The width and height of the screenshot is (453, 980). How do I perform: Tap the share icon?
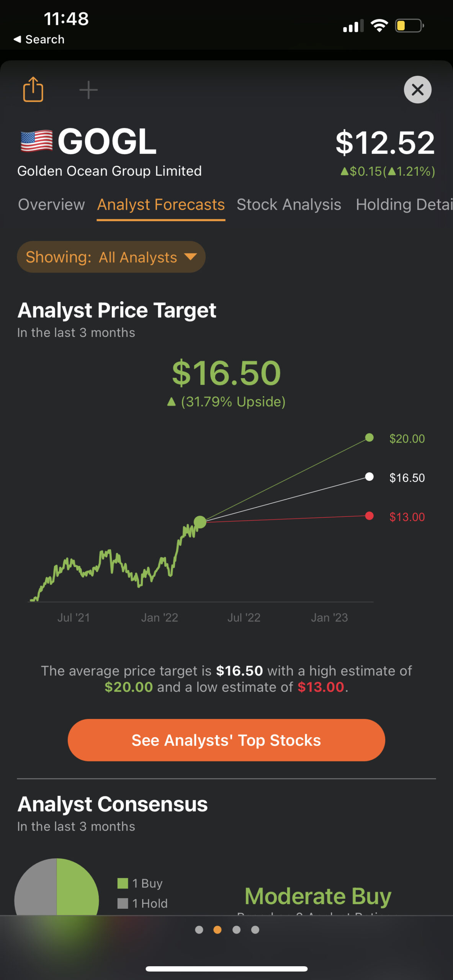coord(33,90)
